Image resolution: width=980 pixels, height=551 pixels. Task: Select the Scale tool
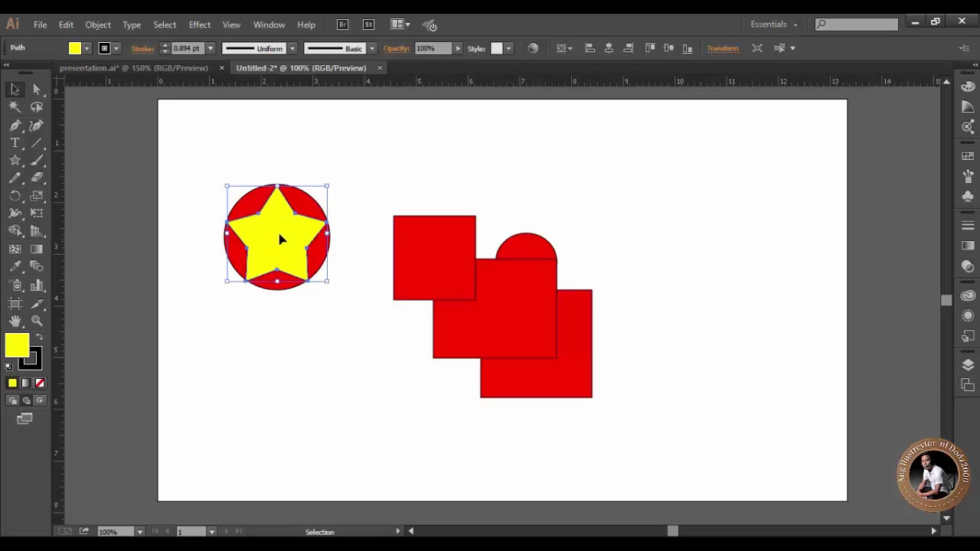37,196
